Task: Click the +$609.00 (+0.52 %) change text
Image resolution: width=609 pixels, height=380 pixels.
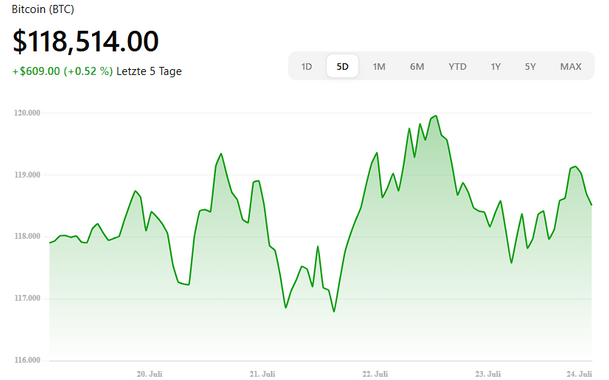Action: [x=63, y=71]
